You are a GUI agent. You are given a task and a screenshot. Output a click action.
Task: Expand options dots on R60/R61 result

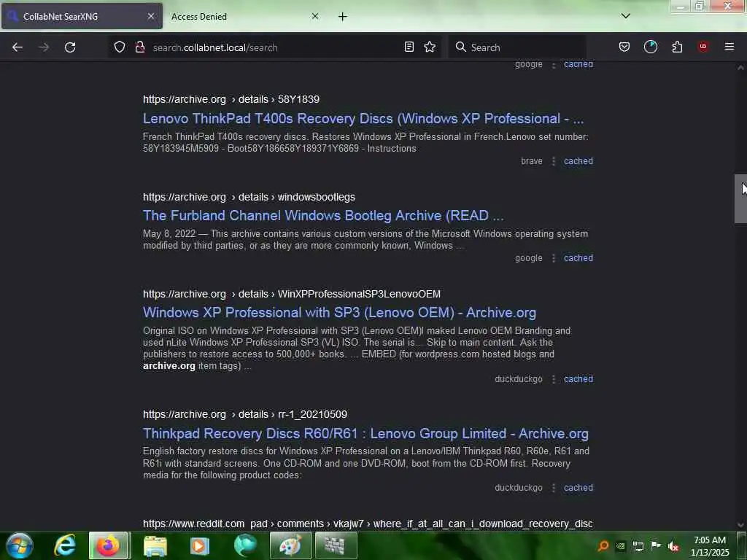[x=553, y=488]
